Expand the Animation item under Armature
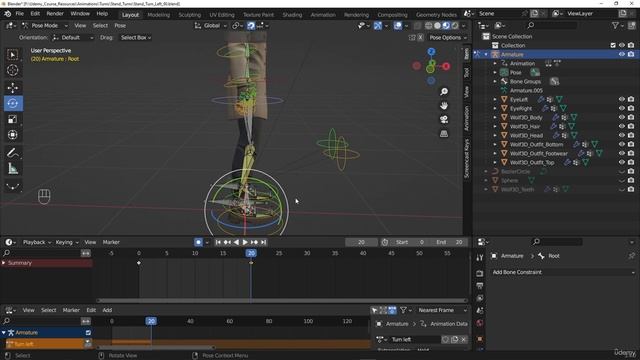The height and width of the screenshot is (360, 640). [495, 63]
